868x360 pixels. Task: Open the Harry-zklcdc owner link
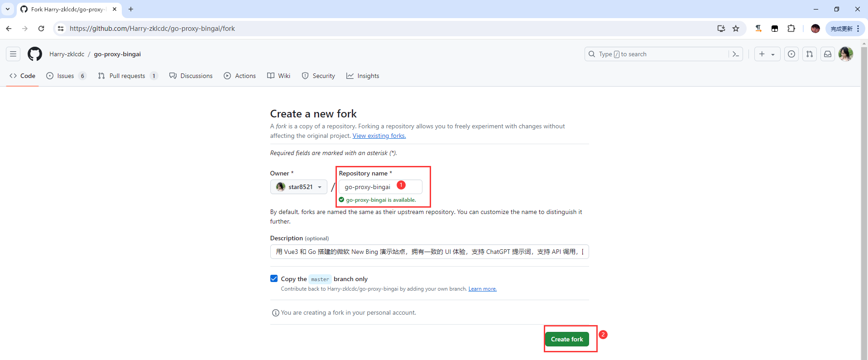pyautogui.click(x=67, y=54)
